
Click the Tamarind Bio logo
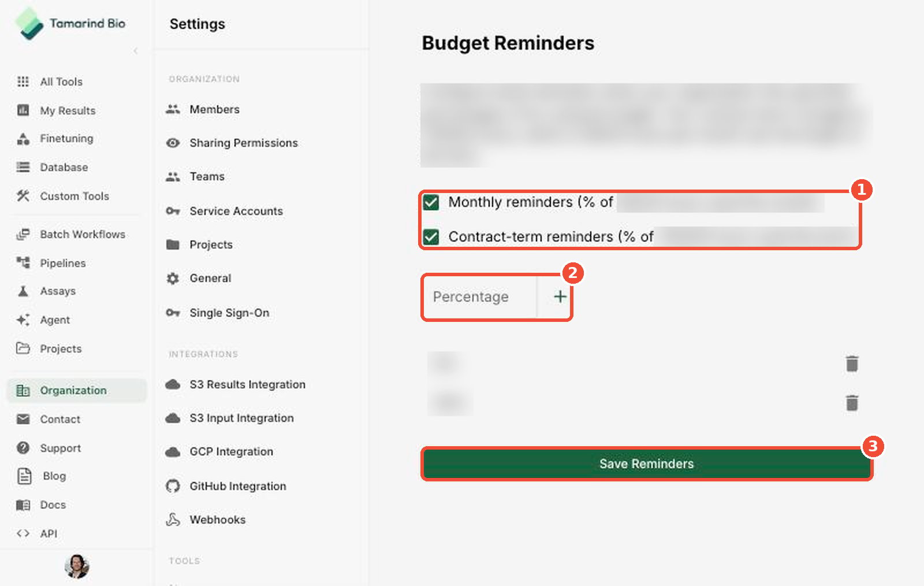coord(70,24)
